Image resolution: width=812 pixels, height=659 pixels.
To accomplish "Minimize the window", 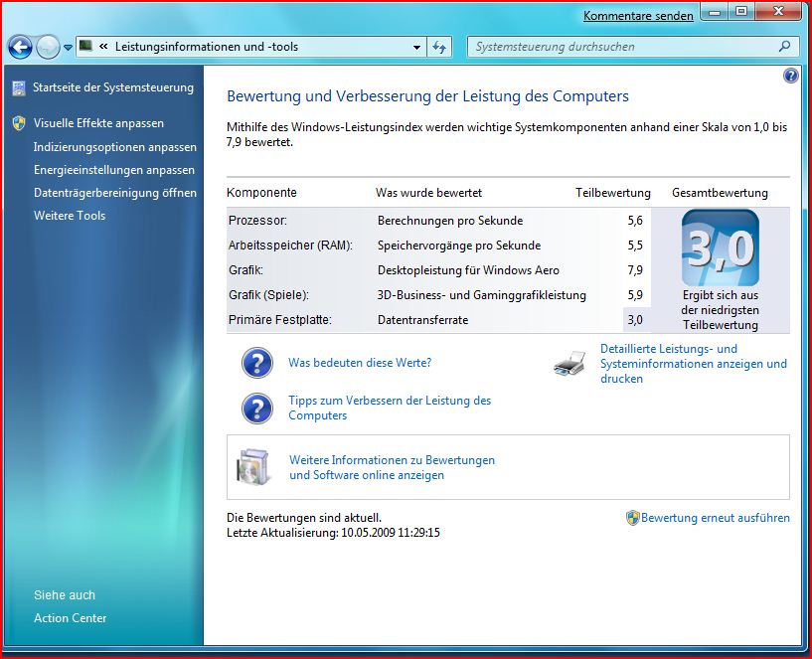I will [716, 11].
